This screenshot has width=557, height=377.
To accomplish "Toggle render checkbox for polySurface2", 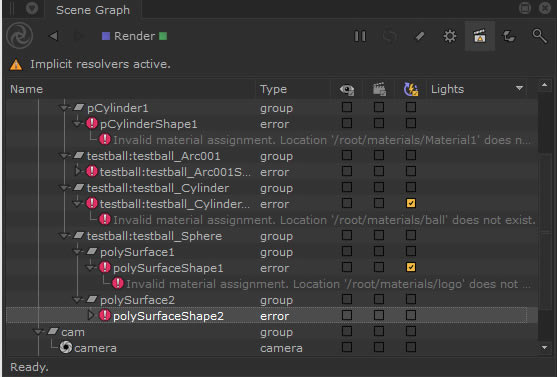I will (x=379, y=299).
